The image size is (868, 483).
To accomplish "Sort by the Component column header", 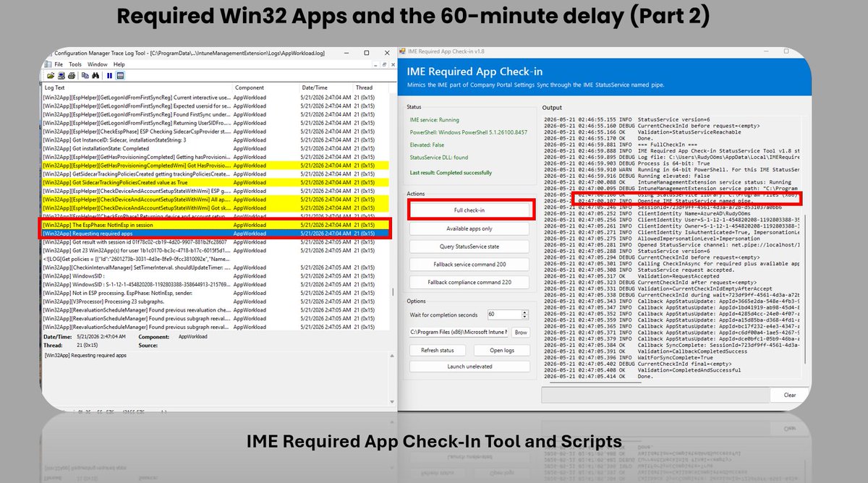I will [x=265, y=87].
